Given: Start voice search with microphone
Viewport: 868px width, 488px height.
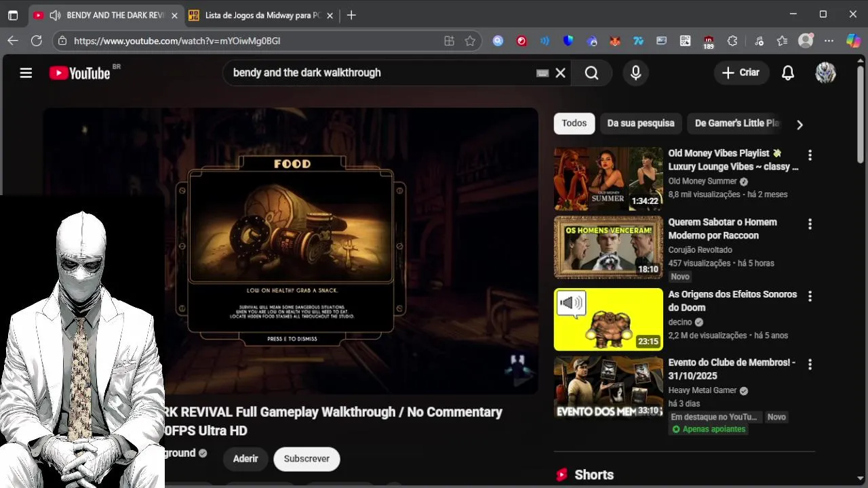Looking at the screenshot, I should tap(635, 73).
